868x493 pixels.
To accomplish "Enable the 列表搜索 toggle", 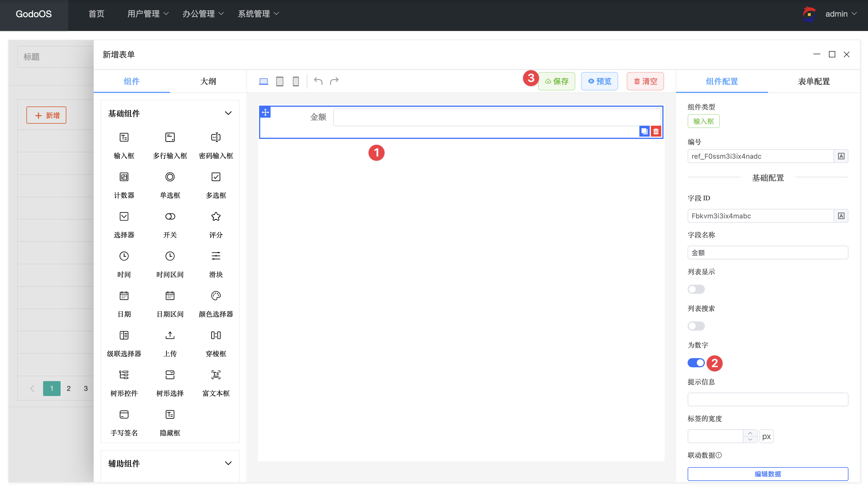I will tap(696, 326).
